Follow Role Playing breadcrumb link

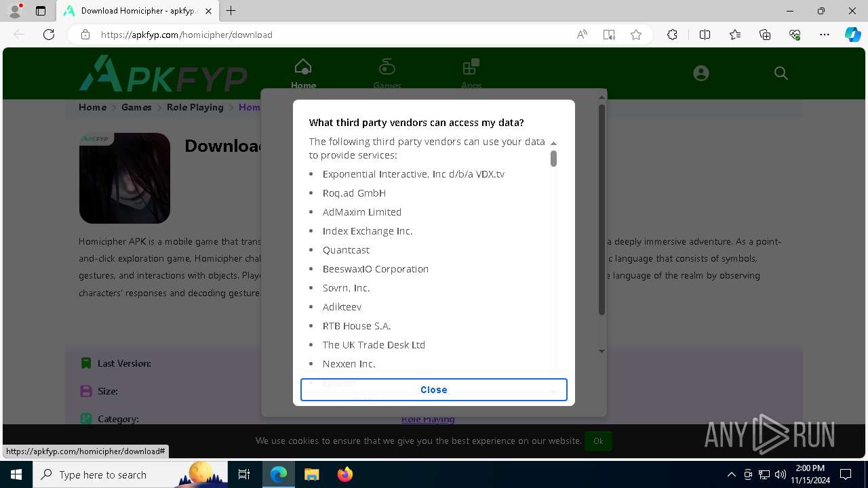point(195,107)
